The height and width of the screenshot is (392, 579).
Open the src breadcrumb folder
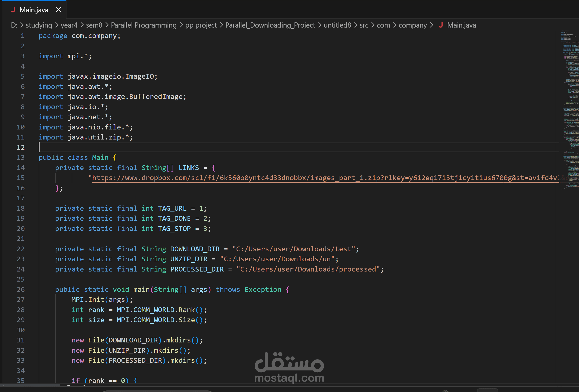pos(364,25)
